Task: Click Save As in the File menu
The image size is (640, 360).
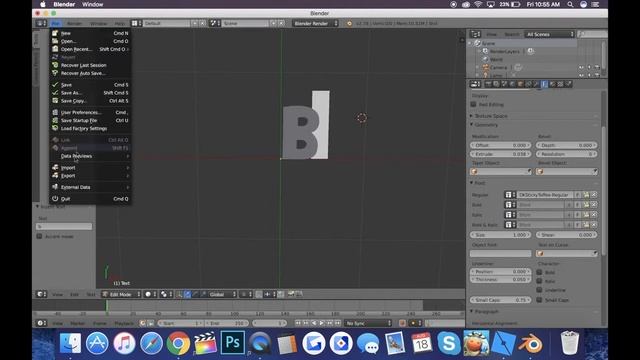Action: click(90, 93)
